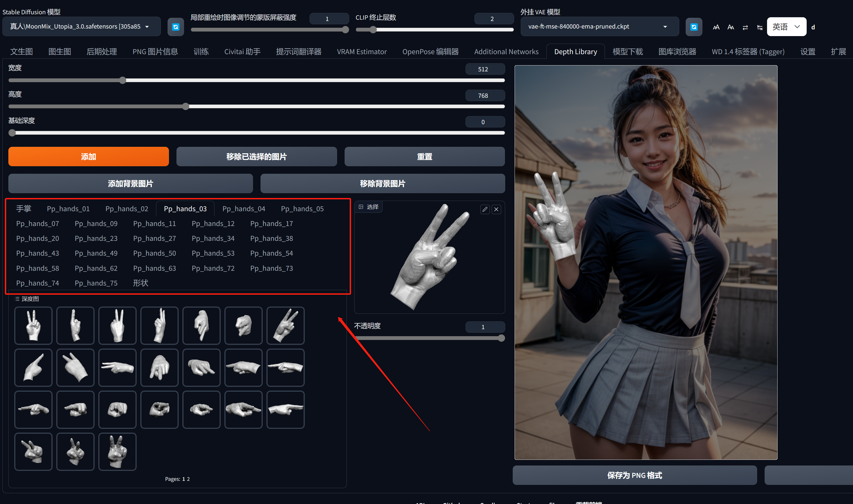The width and height of the screenshot is (853, 504).
Task: Switch to the 文生图 tab
Action: (x=21, y=51)
